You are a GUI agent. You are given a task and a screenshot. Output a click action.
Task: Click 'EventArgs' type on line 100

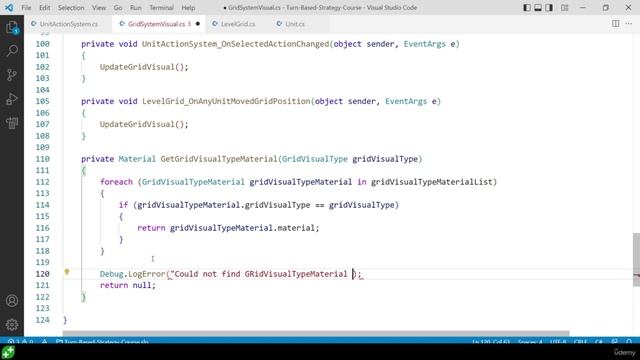pyautogui.click(x=424, y=44)
